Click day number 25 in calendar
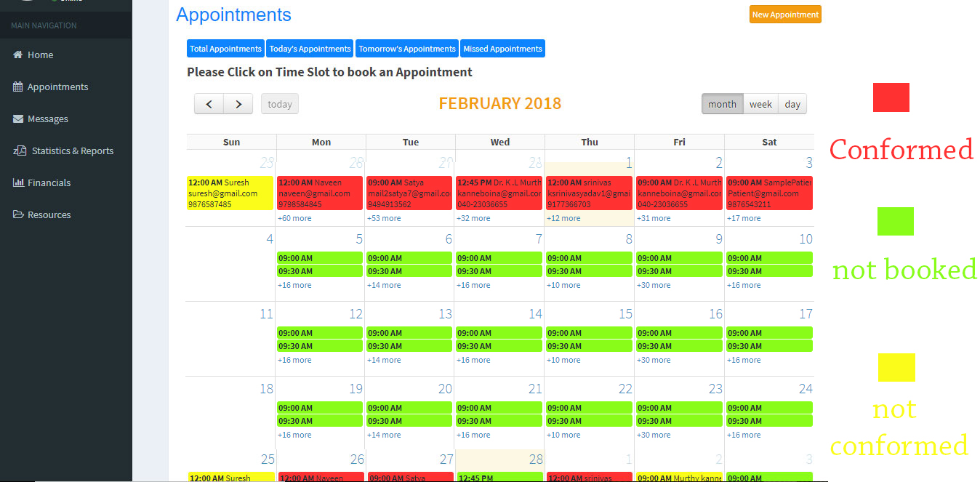980x482 pixels. (x=267, y=459)
